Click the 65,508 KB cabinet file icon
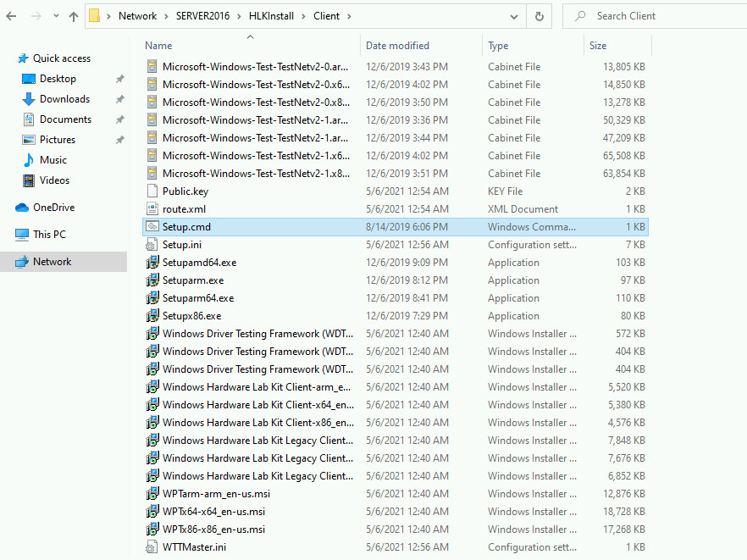Image resolution: width=747 pixels, height=560 pixels. click(152, 155)
